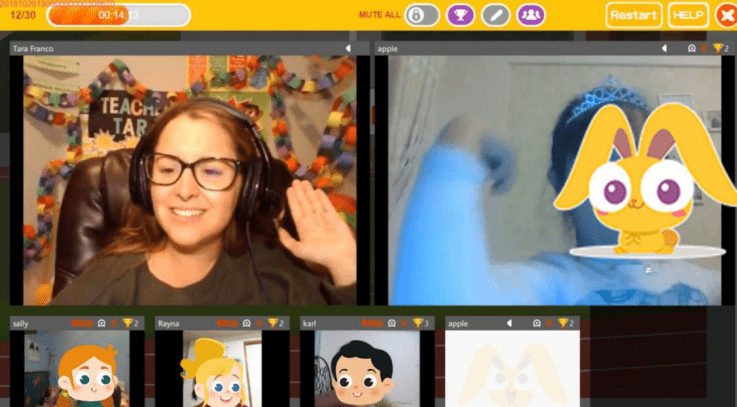Click camera icon on large apple panel

(691, 48)
